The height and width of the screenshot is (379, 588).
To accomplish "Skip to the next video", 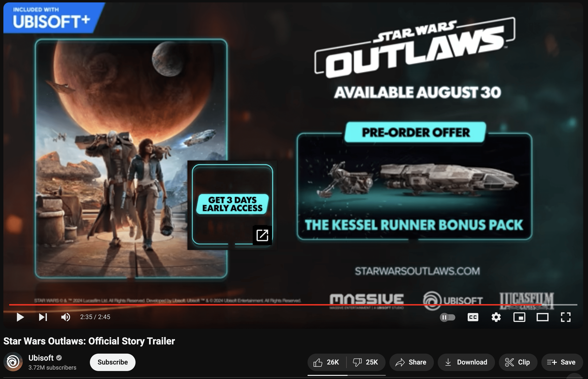I will pos(43,317).
